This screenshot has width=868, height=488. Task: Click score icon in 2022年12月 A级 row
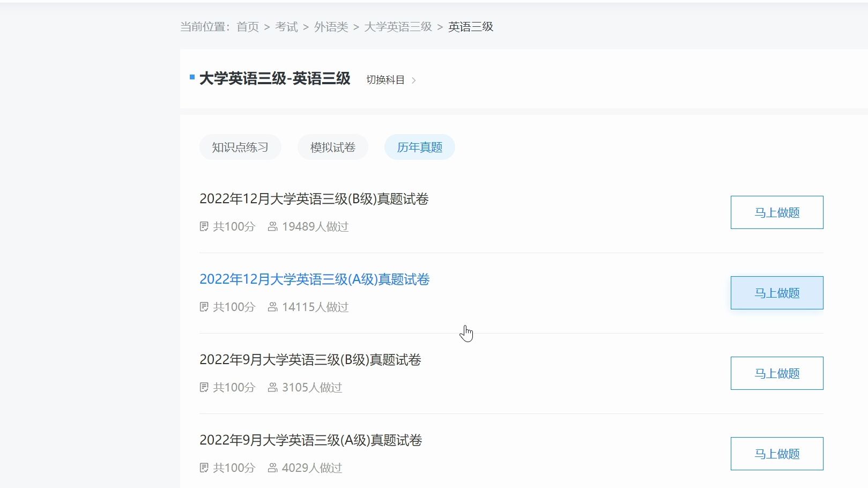204,307
